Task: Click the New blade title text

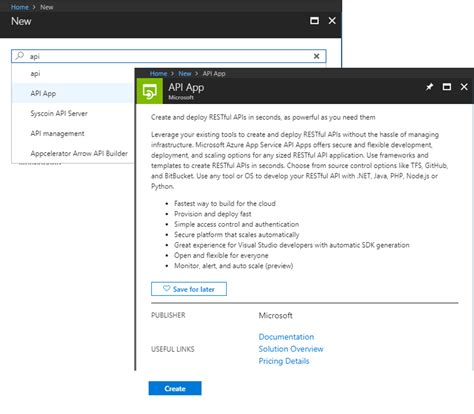Action: [21, 21]
